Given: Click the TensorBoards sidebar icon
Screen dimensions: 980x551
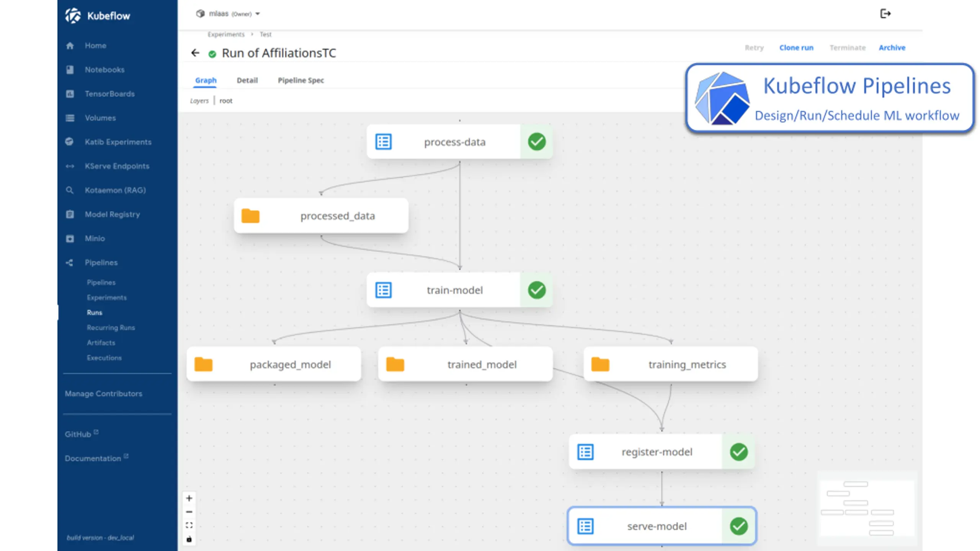Looking at the screenshot, I should [70, 94].
